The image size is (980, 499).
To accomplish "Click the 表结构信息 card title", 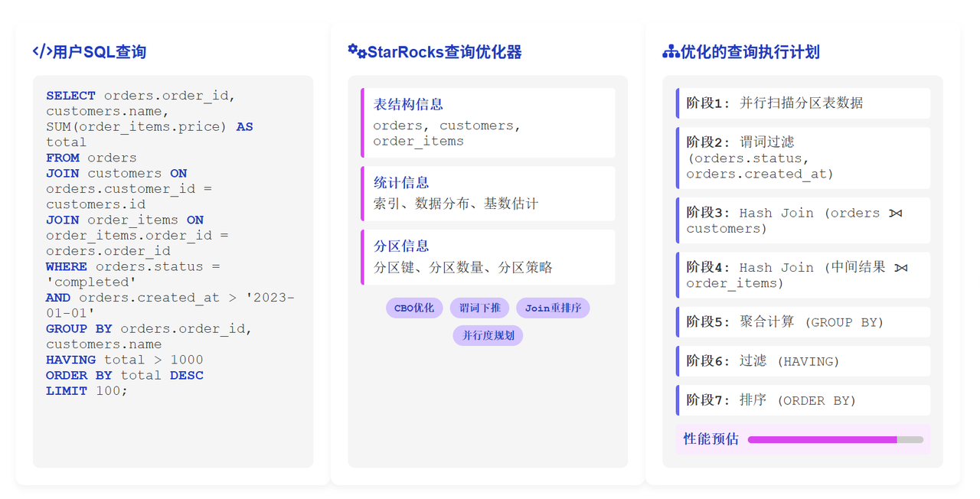I will (x=408, y=104).
